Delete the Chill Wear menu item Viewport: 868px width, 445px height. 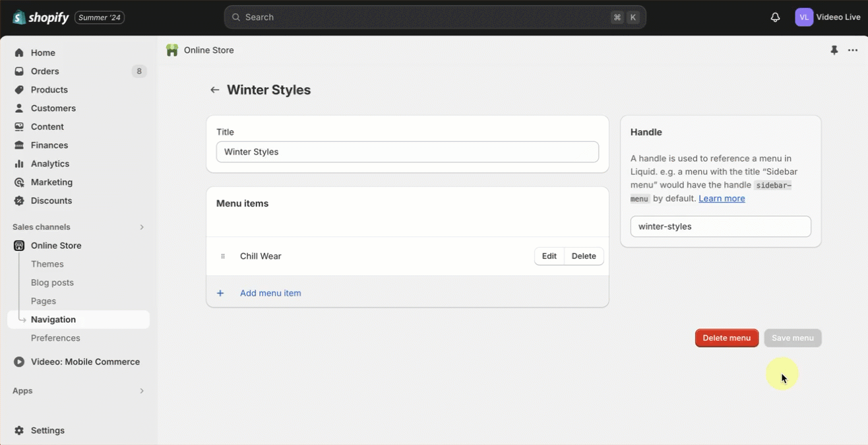pos(584,256)
